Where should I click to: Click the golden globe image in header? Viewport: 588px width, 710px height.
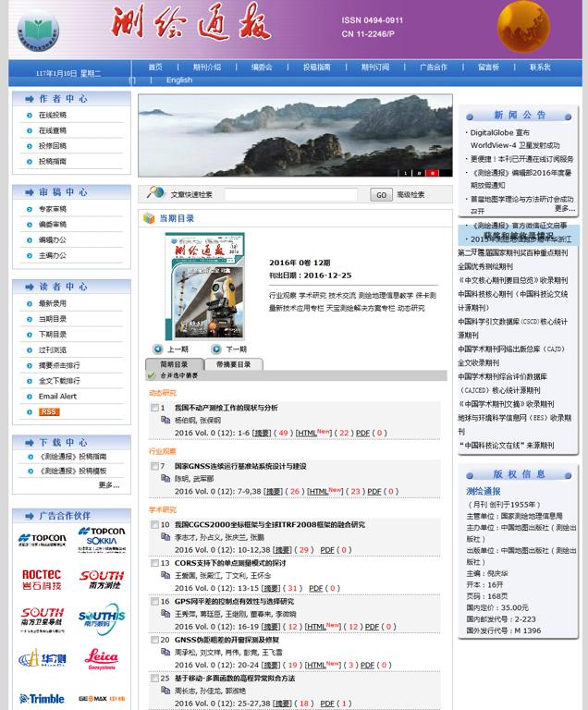point(523,26)
